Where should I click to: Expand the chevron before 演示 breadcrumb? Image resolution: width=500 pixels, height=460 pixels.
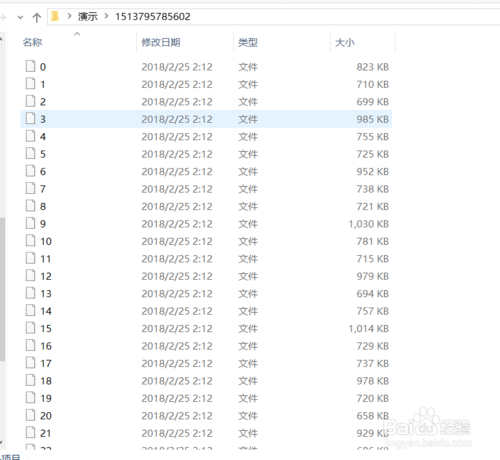[x=69, y=16]
